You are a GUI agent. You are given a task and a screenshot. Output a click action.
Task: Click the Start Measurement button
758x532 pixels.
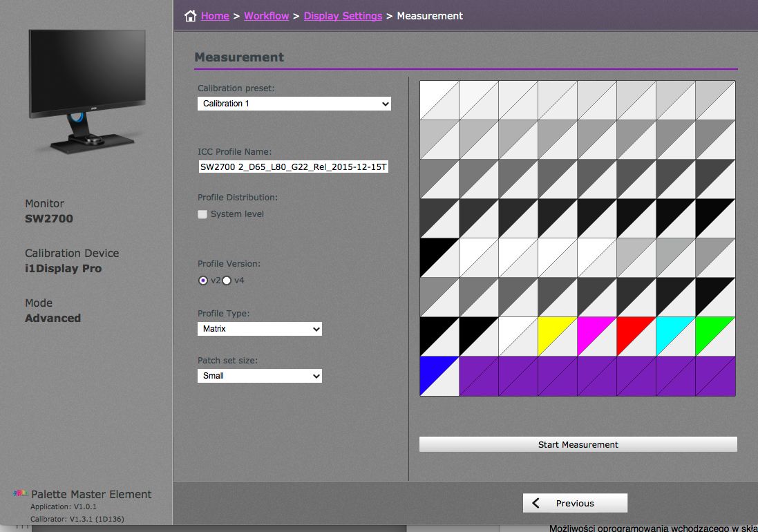point(578,444)
